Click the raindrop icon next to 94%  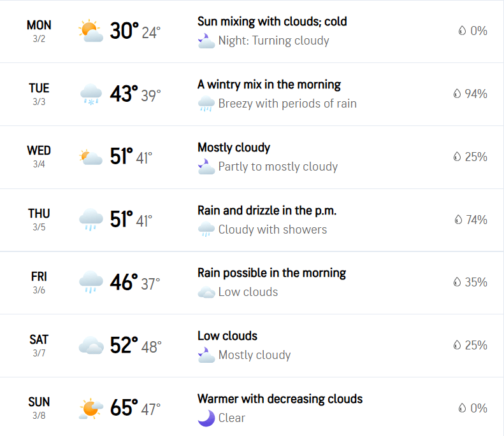pyautogui.click(x=457, y=94)
